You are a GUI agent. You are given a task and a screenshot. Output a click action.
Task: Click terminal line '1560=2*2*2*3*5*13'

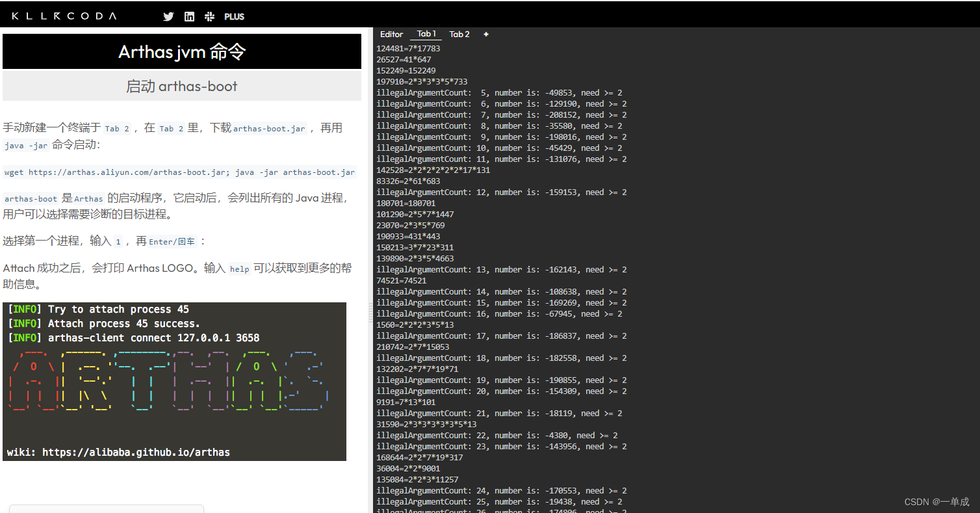[415, 325]
